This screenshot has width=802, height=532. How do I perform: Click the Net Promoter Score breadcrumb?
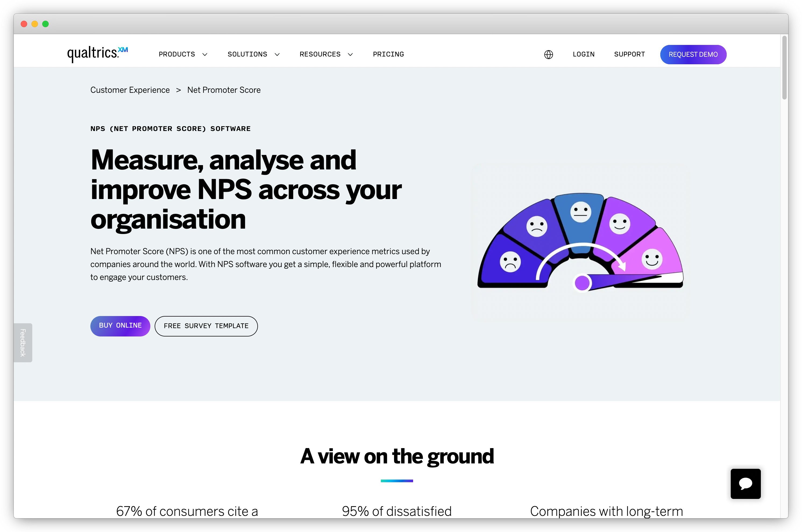[x=223, y=90]
